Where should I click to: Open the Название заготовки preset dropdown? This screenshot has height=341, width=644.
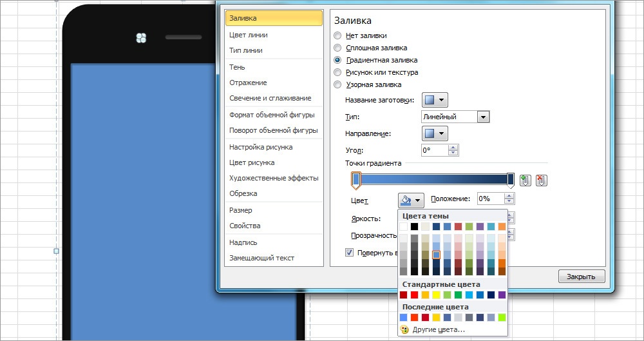tap(435, 100)
